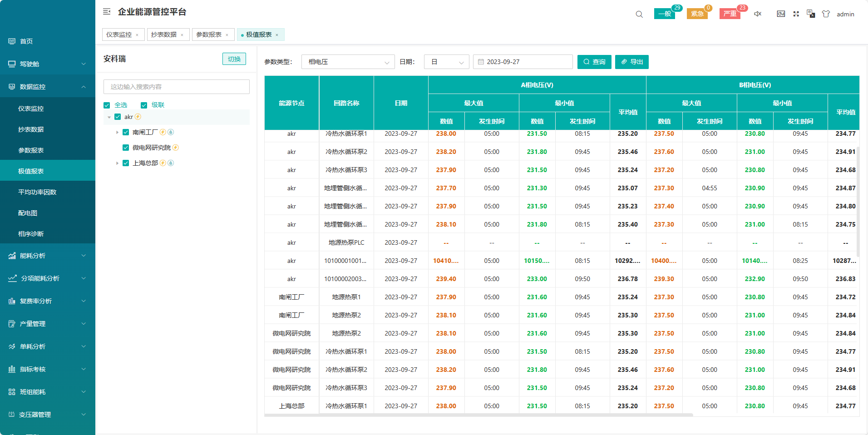Image resolution: width=868 pixels, height=435 pixels.
Task: Uncheck the 微电网研究院 node checkbox
Action: [126, 148]
